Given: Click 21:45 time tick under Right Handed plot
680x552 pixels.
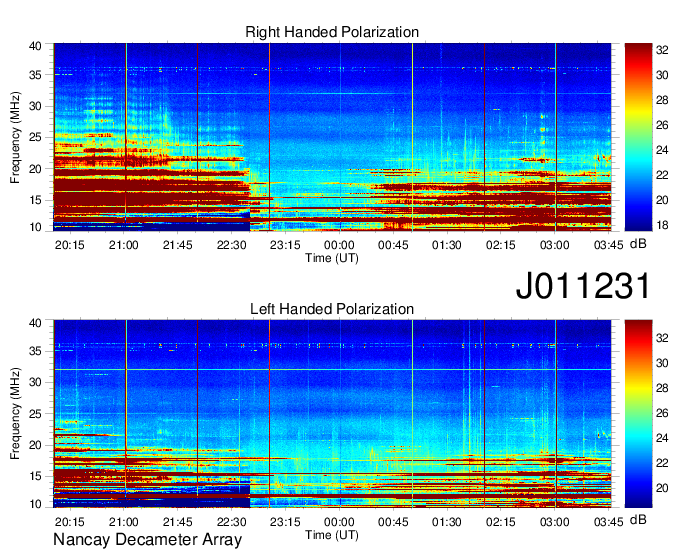Looking at the screenshot, I should pyautogui.click(x=177, y=245).
